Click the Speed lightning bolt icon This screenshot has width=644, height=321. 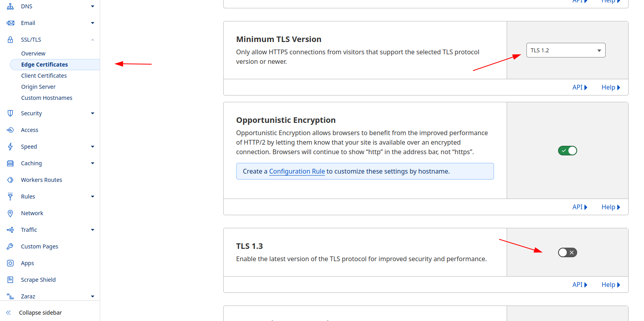[x=10, y=147]
